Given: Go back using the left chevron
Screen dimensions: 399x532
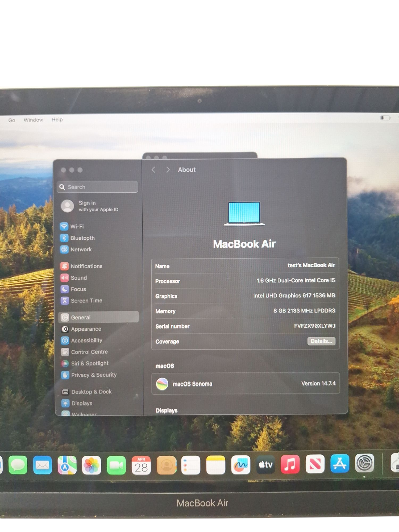Looking at the screenshot, I should point(153,170).
